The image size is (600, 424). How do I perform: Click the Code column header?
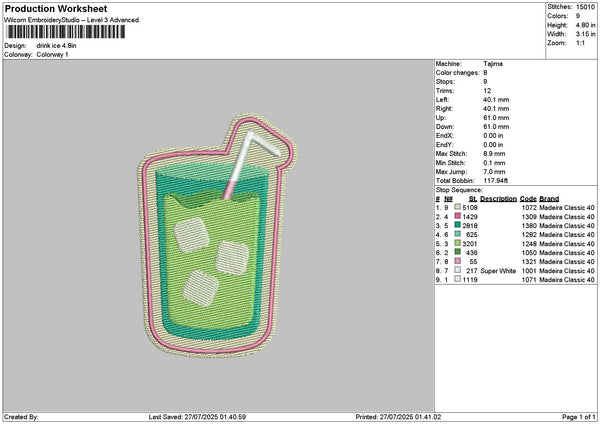pyautogui.click(x=528, y=198)
